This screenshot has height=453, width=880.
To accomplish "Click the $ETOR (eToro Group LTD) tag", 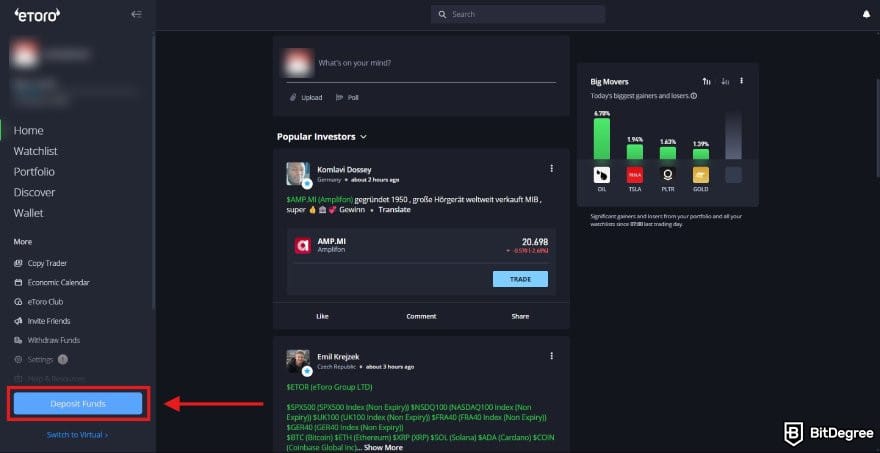I will (x=329, y=387).
